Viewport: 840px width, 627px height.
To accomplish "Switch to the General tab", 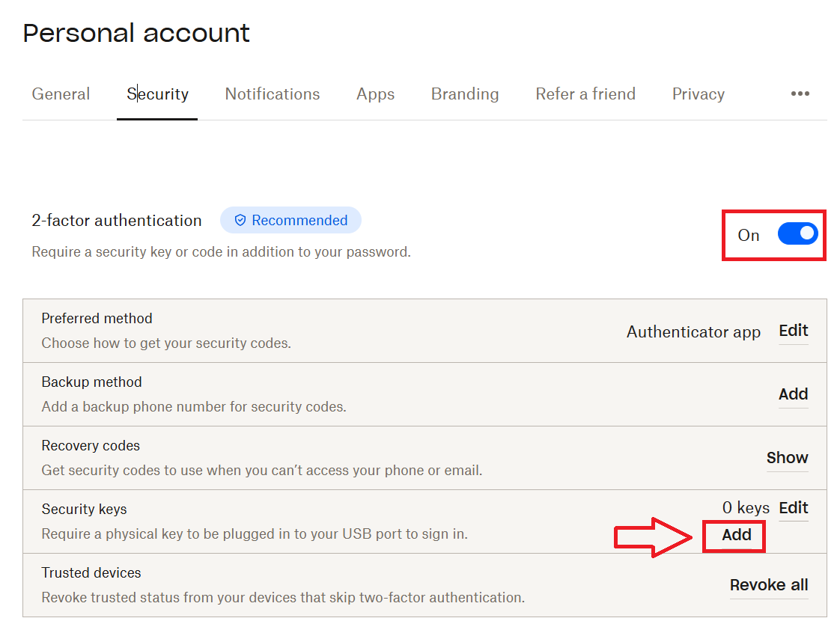I will (x=61, y=94).
